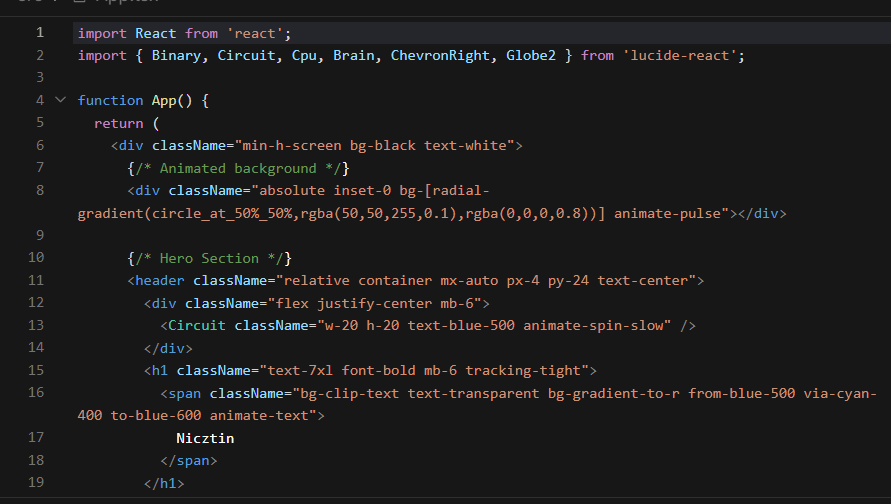Click line number 19 in the gutter
The height and width of the screenshot is (504, 891).
point(36,482)
